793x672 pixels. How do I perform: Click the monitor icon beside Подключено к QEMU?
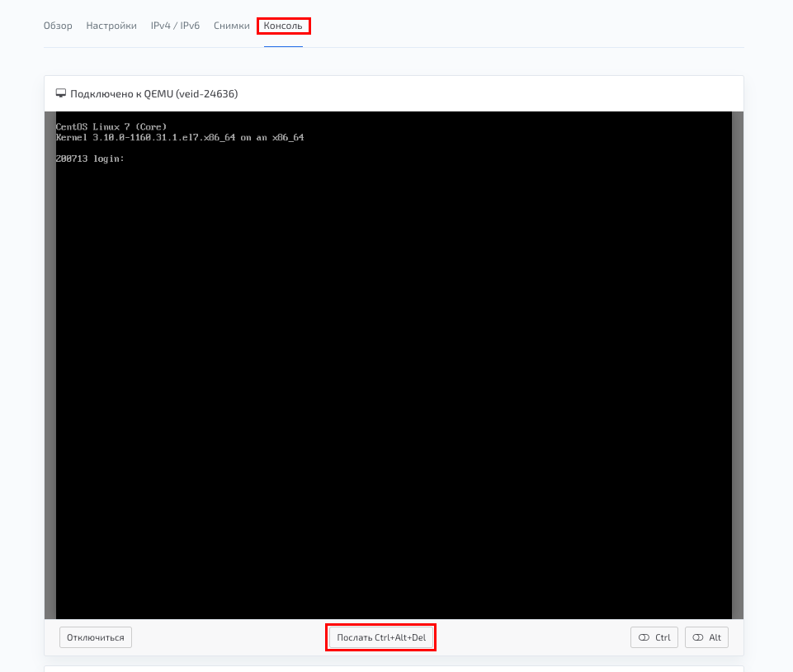coord(61,93)
